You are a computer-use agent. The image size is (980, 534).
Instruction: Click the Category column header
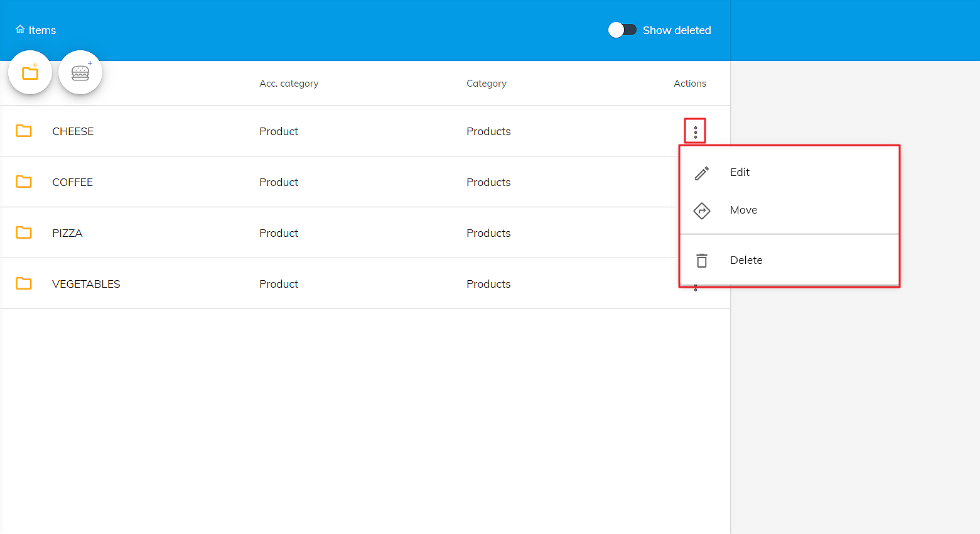(486, 84)
